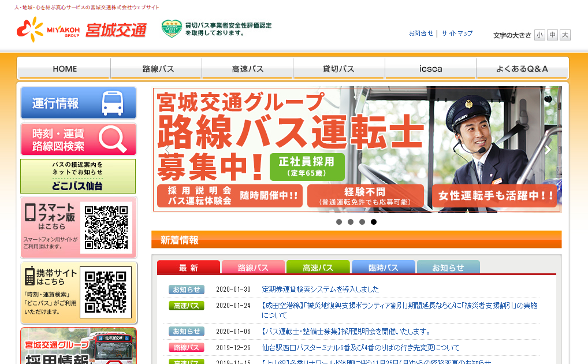Click the date 2019-12-26
The image size is (588, 364).
pyautogui.click(x=233, y=347)
